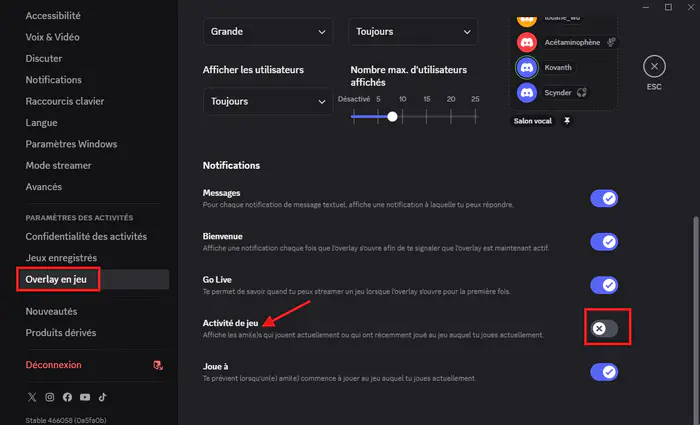Open Jeux enregistrés settings

coord(61,258)
